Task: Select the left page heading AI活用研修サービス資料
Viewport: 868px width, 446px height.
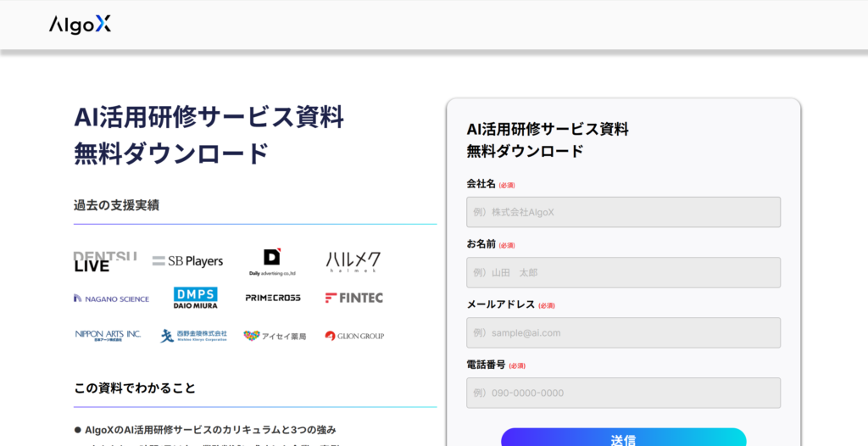Action: (x=209, y=117)
